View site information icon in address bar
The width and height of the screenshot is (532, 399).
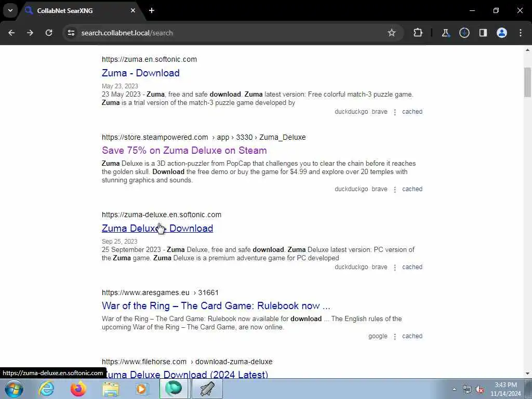(x=71, y=33)
